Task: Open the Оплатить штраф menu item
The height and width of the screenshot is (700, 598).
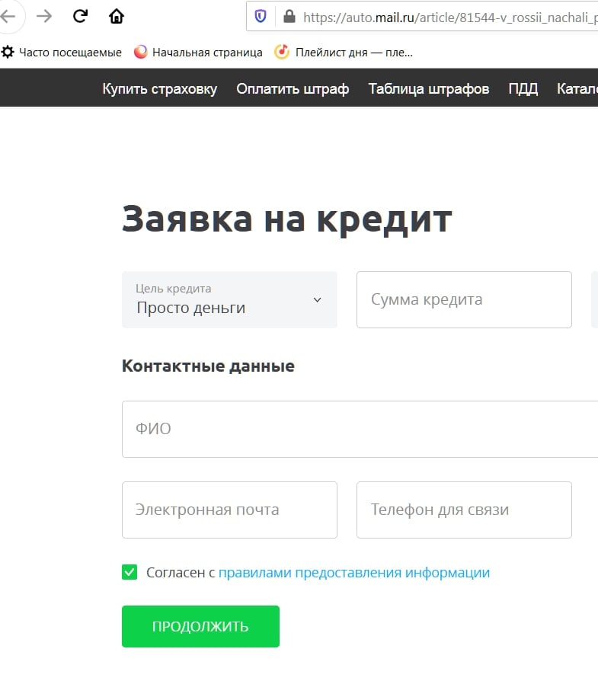Action: pos(293,88)
